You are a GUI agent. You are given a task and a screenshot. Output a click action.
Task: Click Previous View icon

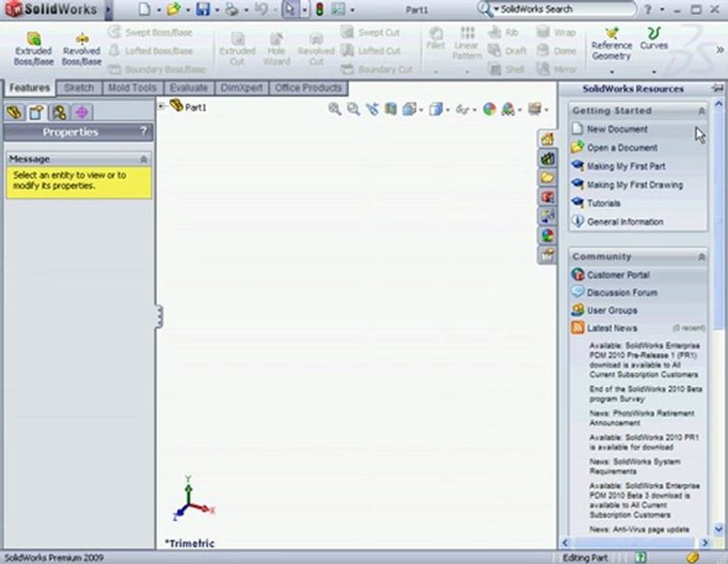click(x=373, y=109)
